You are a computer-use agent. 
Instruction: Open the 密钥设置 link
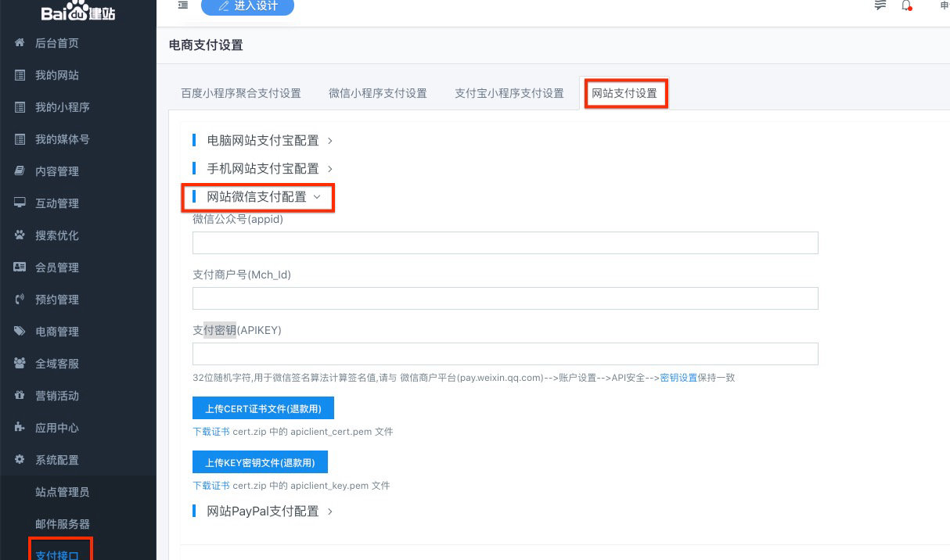click(x=678, y=378)
